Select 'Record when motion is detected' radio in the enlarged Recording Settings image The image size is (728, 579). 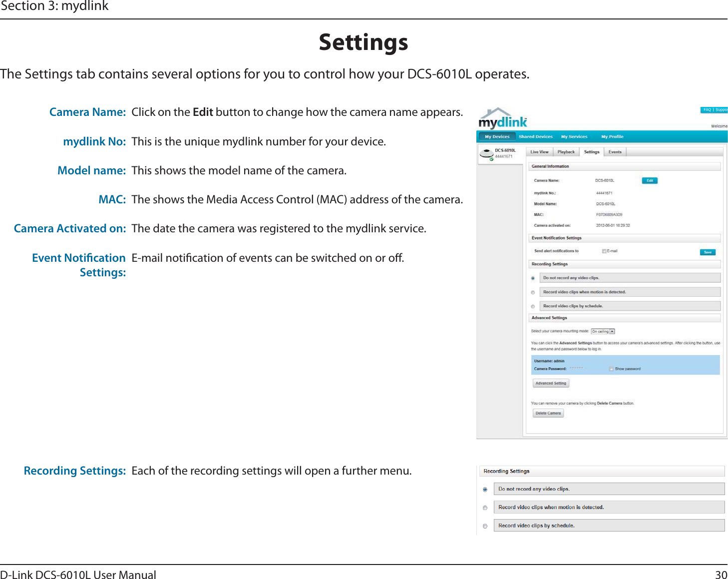(x=485, y=508)
